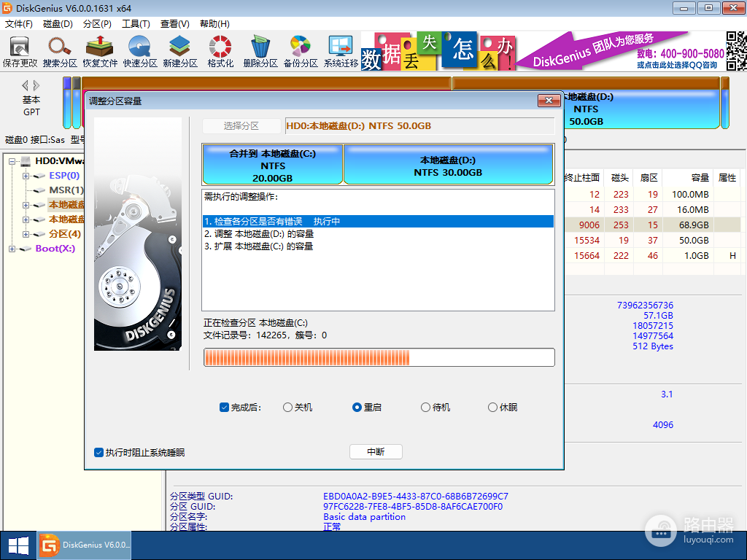Open the DiskGenius taskbar item

coord(85,545)
